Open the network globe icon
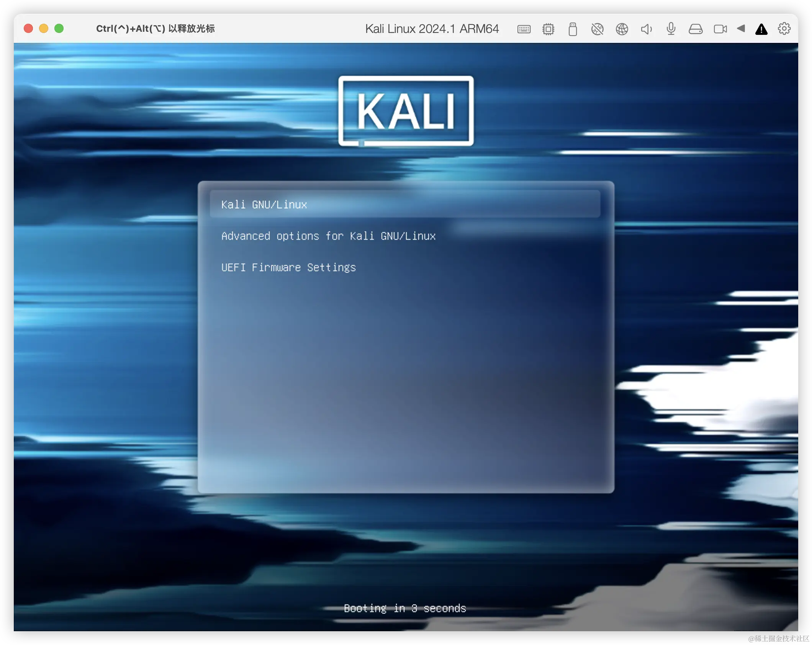 click(x=622, y=29)
